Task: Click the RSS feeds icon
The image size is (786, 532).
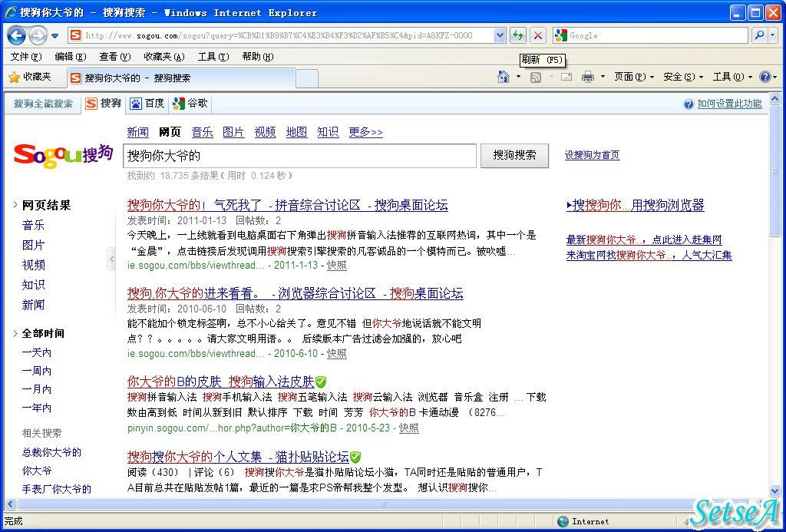Action: pyautogui.click(x=536, y=78)
